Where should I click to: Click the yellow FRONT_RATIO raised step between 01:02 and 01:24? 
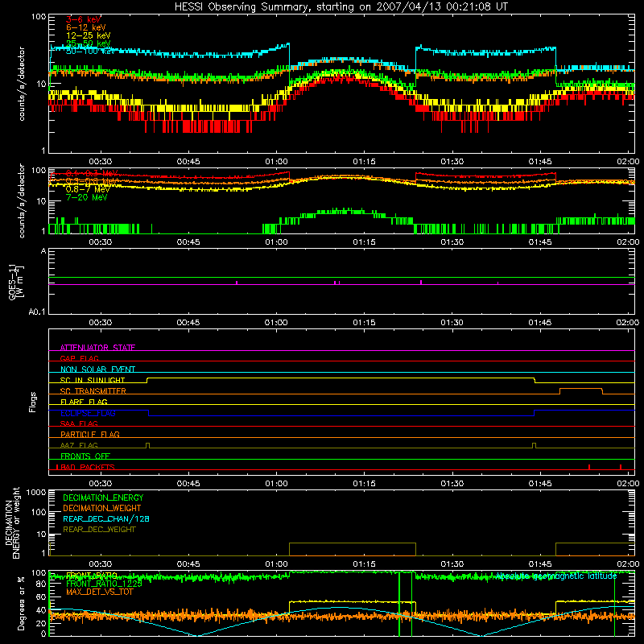[x=353, y=602]
